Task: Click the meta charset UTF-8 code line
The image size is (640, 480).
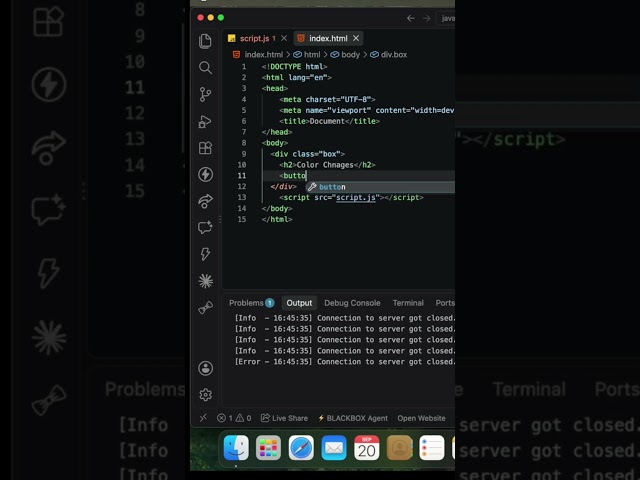Action: click(327, 99)
